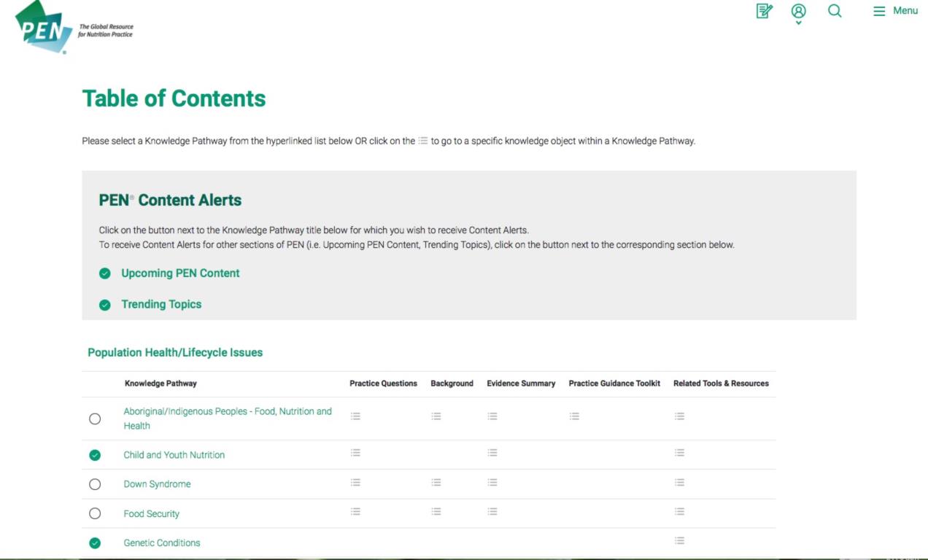Open Aboriginal/Indigenous Peoples - Food, Nutrition and Health pathway

point(228,419)
